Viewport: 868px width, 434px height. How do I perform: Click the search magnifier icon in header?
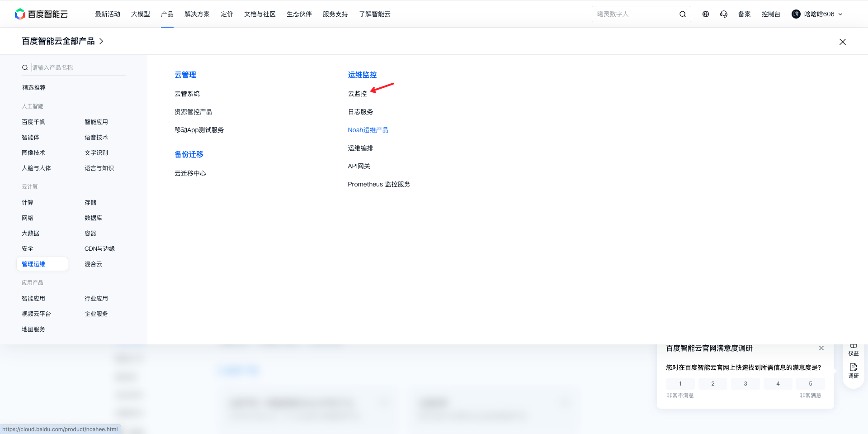tap(683, 14)
